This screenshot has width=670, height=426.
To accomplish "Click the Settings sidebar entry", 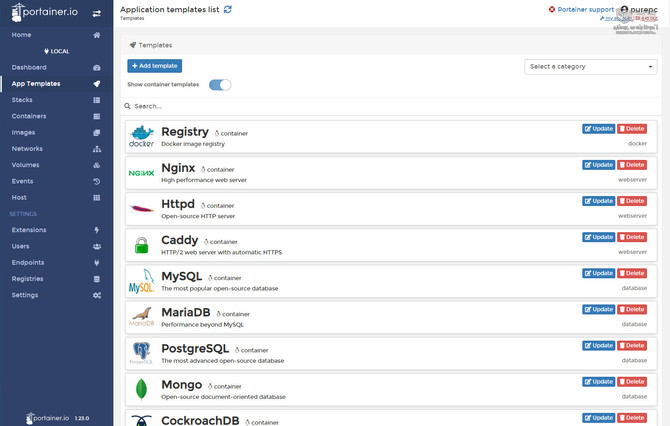I will point(25,295).
